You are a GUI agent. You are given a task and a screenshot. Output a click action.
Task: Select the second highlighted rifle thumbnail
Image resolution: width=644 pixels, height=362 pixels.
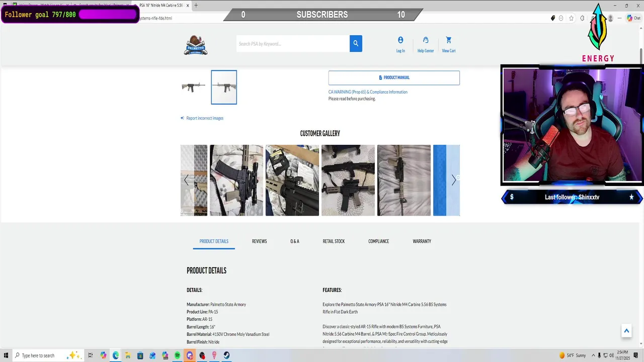tap(224, 87)
